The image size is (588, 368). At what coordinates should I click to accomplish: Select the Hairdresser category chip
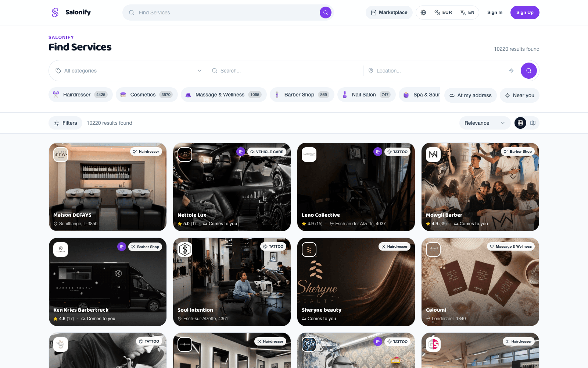(x=81, y=95)
